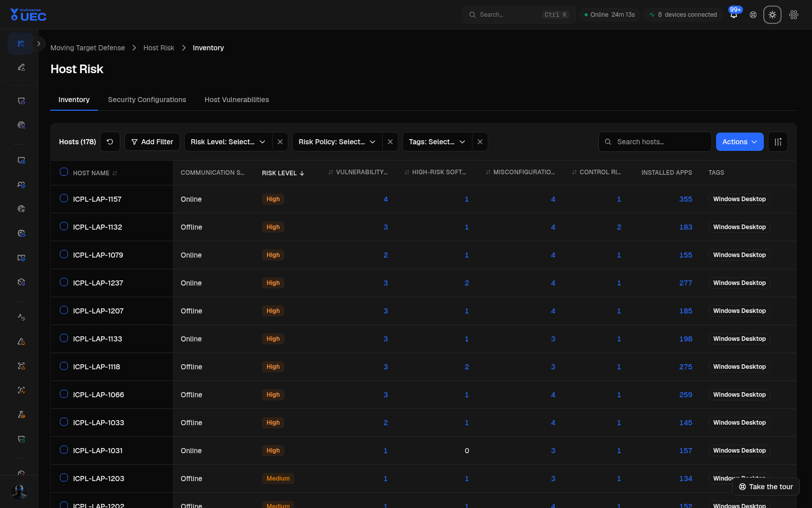Click the ICPL-LAP-1133 host name
The height and width of the screenshot is (508, 812).
[97, 339]
